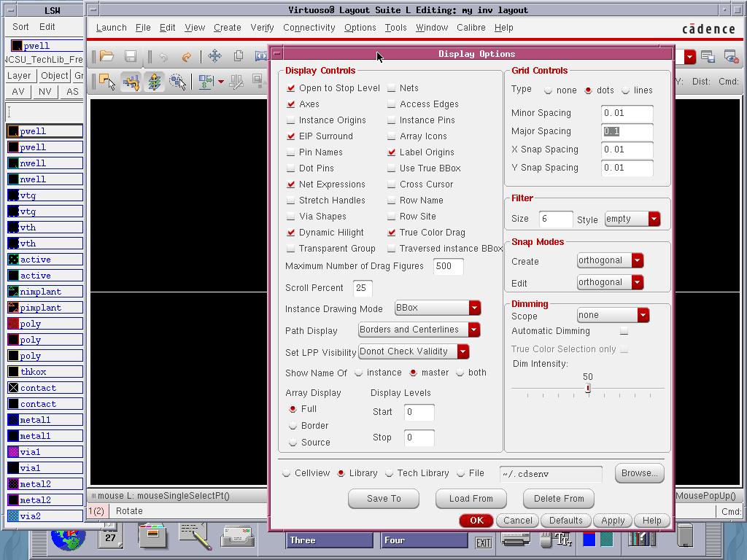
Task: Click the trash can icon in panel
Action: click(685, 535)
